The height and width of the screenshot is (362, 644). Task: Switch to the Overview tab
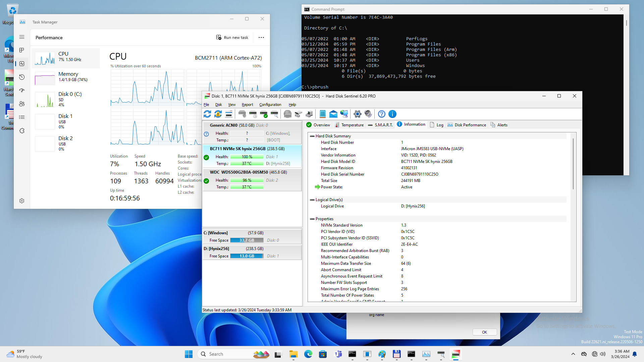[318, 125]
